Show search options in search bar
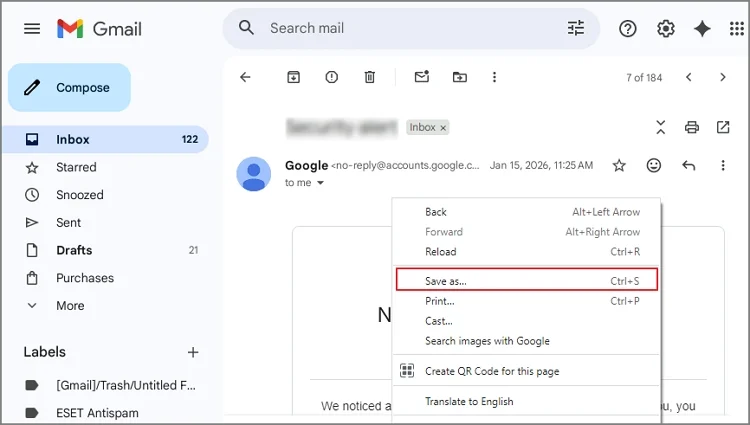Screen dimensions: 750x425 pos(576,29)
